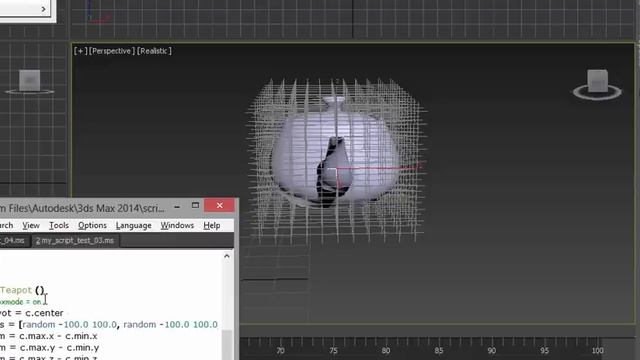The image size is (640, 360).
Task: Minimize the script editor window
Action: point(177,206)
